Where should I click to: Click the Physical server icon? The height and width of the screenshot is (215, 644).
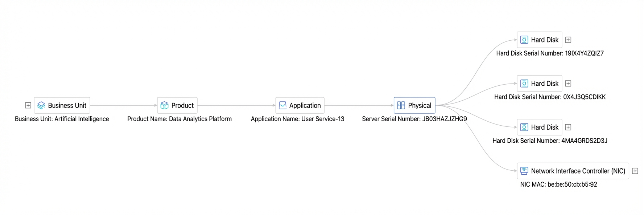401,105
